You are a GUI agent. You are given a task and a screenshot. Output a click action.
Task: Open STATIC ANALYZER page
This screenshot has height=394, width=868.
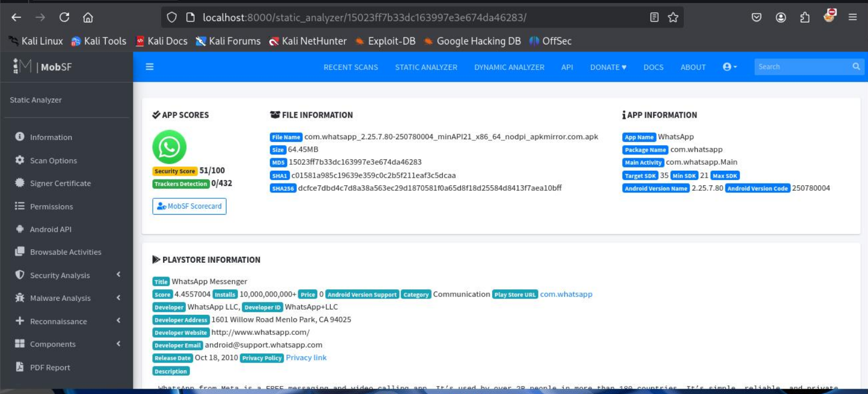pos(426,67)
